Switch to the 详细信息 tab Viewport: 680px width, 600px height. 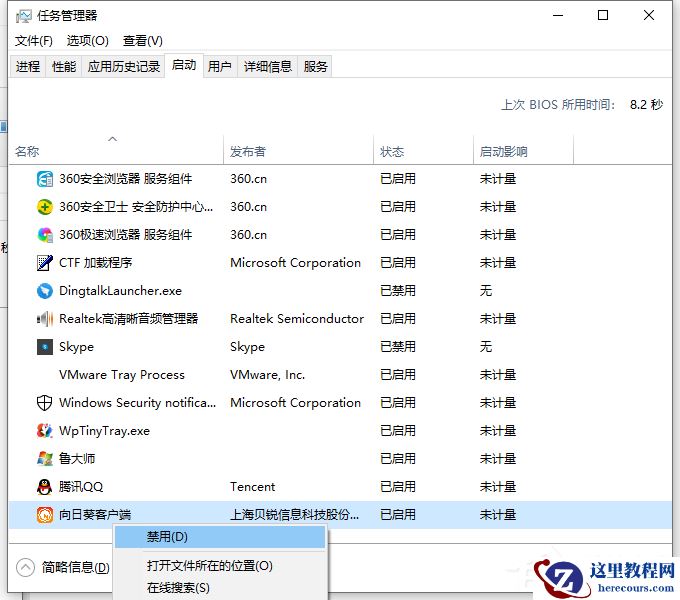click(268, 66)
